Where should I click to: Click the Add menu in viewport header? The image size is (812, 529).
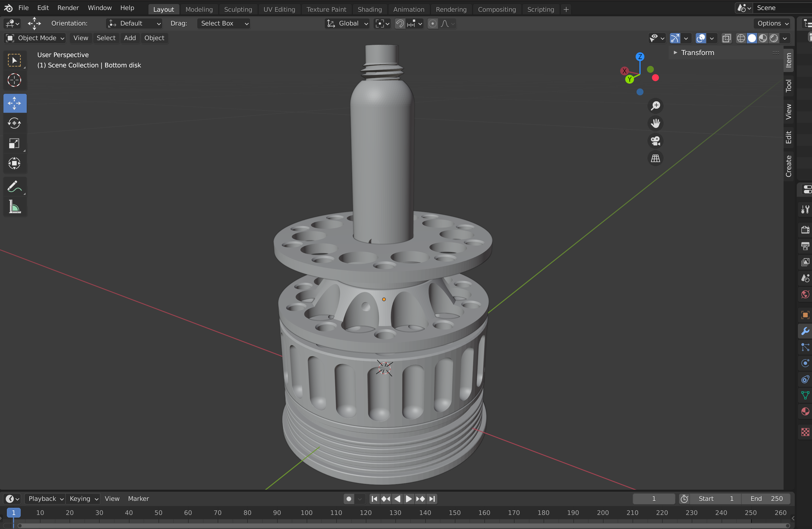pyautogui.click(x=130, y=38)
